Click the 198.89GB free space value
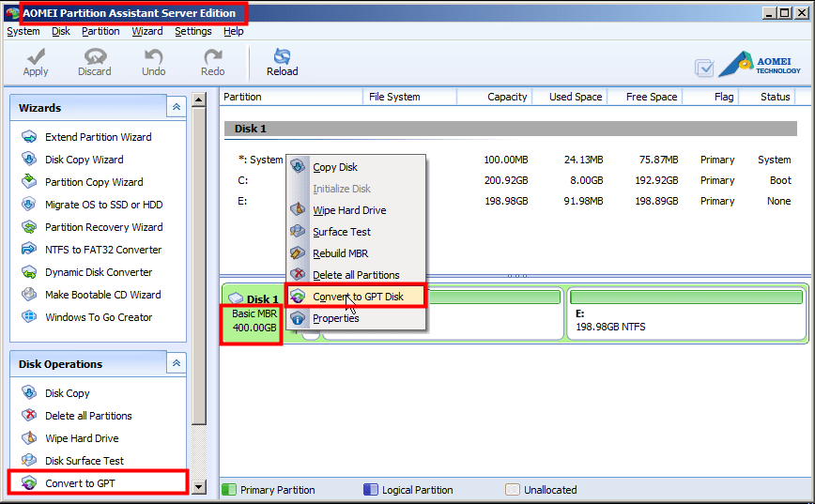Viewport: 815px width, 504px height. tap(656, 201)
